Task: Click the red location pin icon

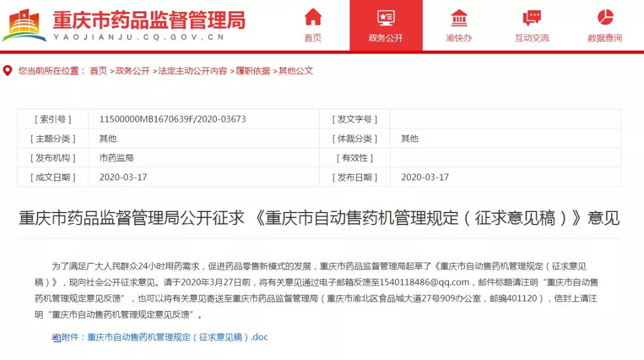Action: point(7,70)
